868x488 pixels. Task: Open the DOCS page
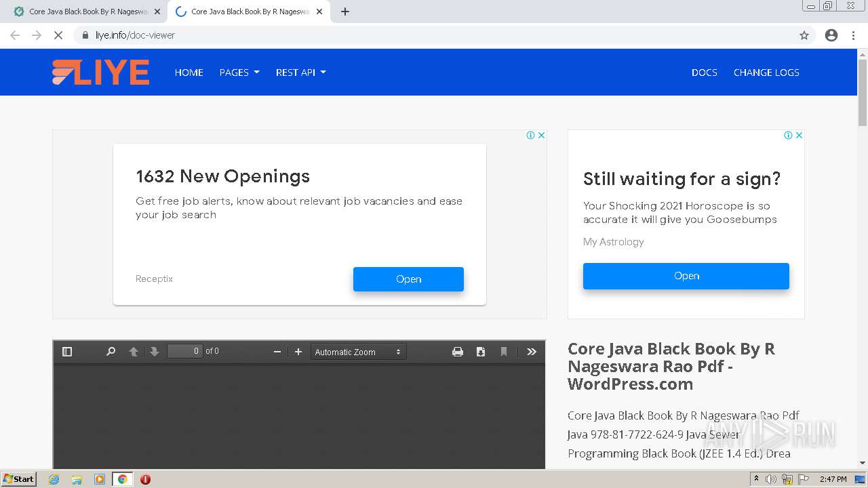(x=705, y=73)
